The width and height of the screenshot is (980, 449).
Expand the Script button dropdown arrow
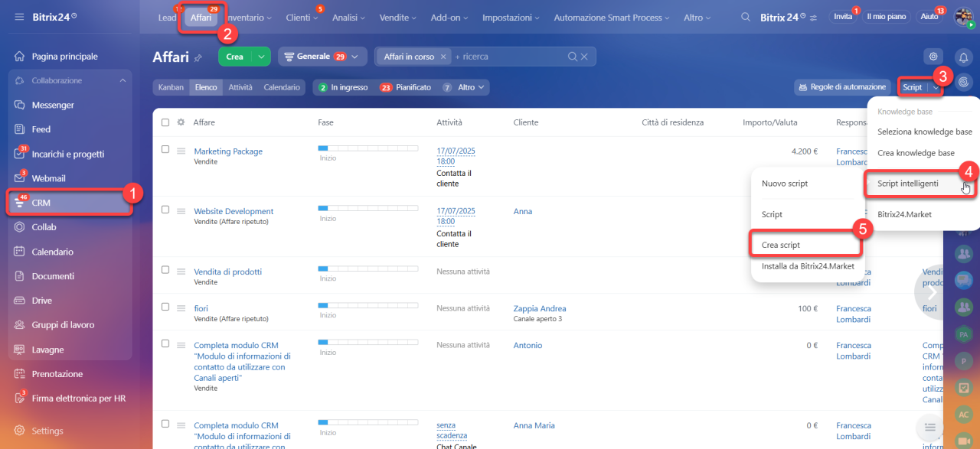(x=936, y=87)
